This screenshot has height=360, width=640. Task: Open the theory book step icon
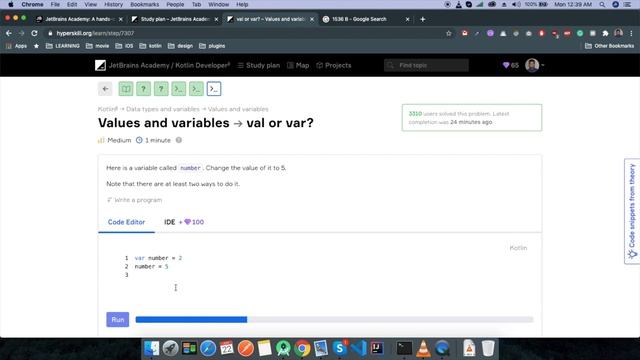click(126, 89)
